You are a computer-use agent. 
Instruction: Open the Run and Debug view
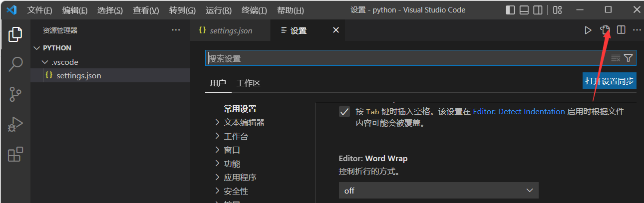[x=15, y=124]
